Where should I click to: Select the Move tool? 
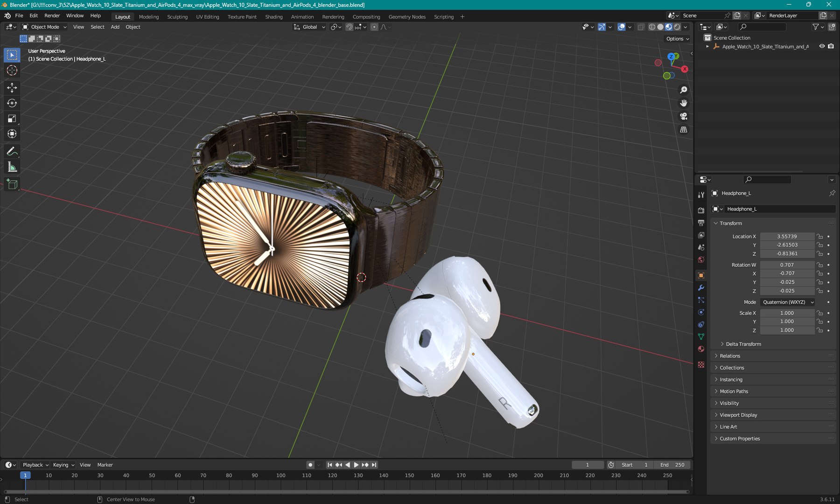12,88
